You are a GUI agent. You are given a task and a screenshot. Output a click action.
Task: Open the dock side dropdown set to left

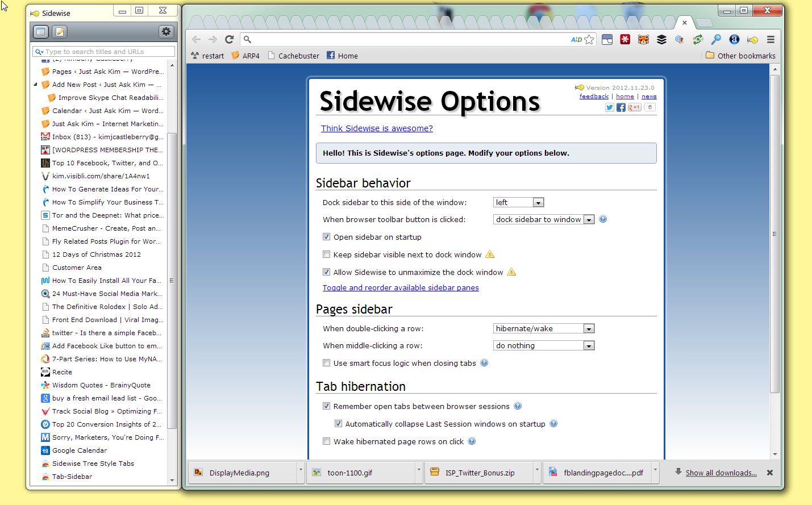pos(518,202)
